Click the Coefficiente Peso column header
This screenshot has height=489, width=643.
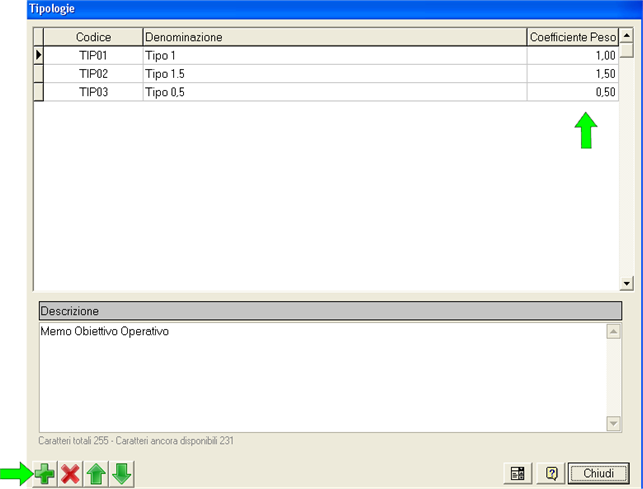572,37
